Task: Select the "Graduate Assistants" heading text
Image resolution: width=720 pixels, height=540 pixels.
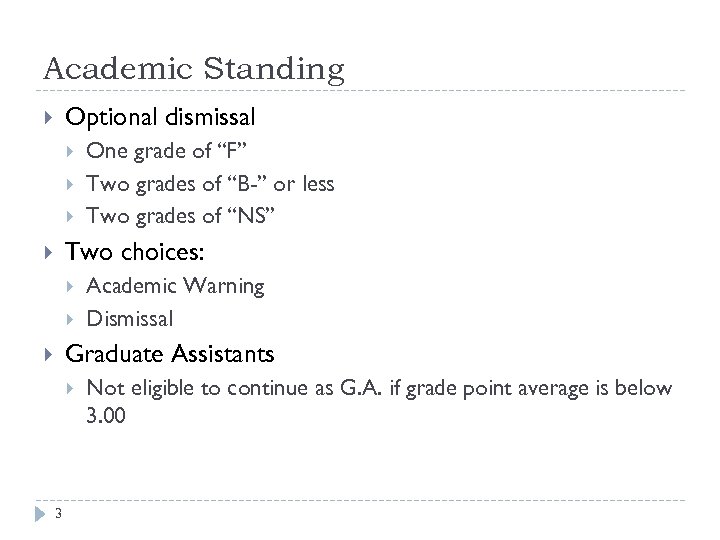Action: [x=169, y=354]
